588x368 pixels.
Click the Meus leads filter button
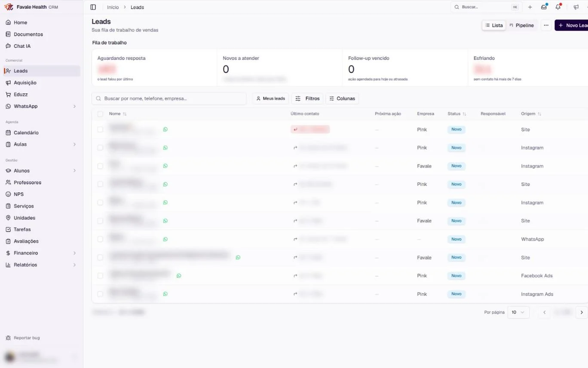pyautogui.click(x=270, y=99)
